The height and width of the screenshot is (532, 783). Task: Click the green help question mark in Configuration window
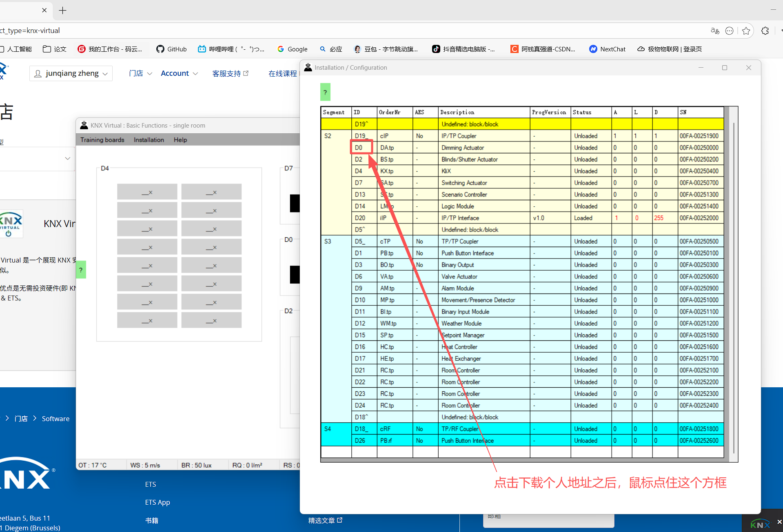click(x=325, y=92)
